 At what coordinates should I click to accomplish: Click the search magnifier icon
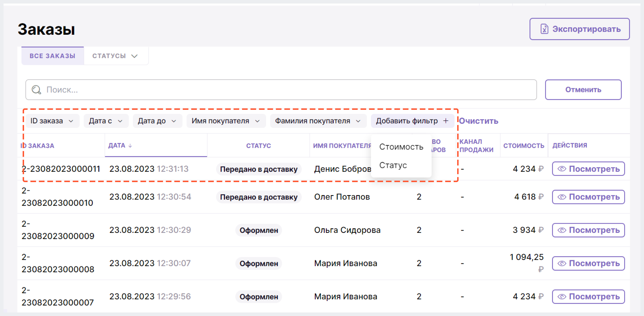(x=37, y=90)
